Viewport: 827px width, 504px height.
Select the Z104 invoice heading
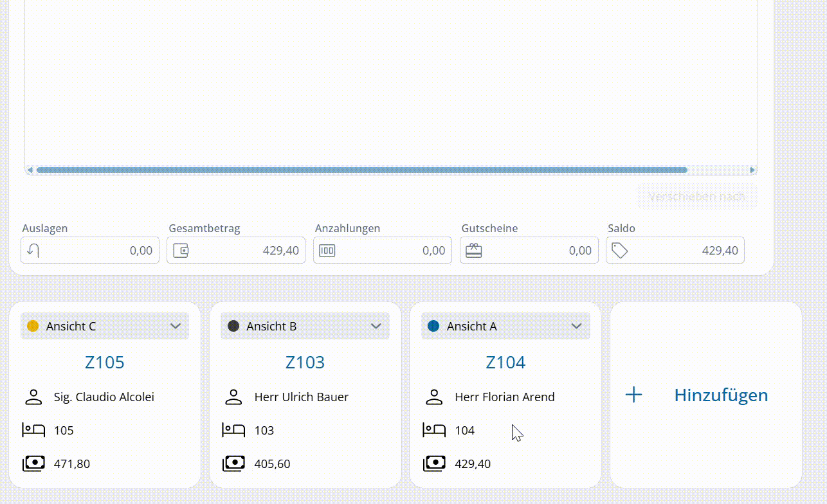point(505,363)
